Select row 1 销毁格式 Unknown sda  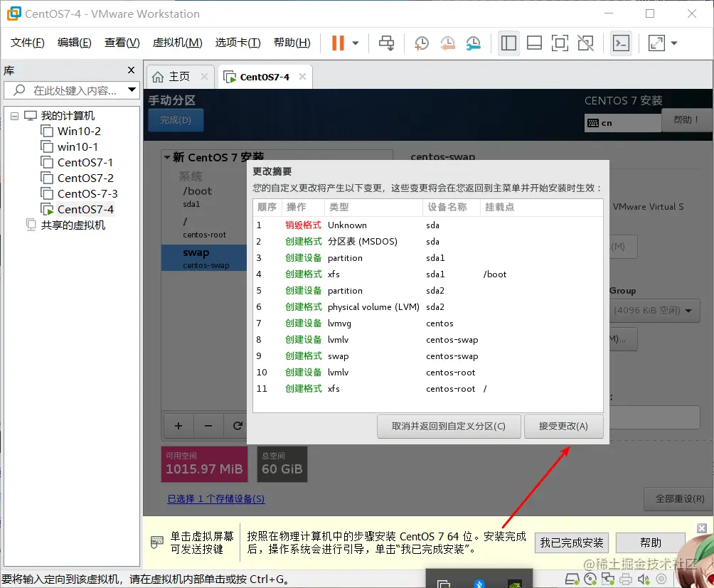click(428, 225)
